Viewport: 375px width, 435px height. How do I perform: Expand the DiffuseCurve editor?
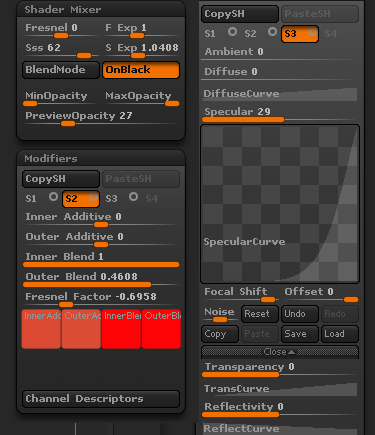(280, 94)
